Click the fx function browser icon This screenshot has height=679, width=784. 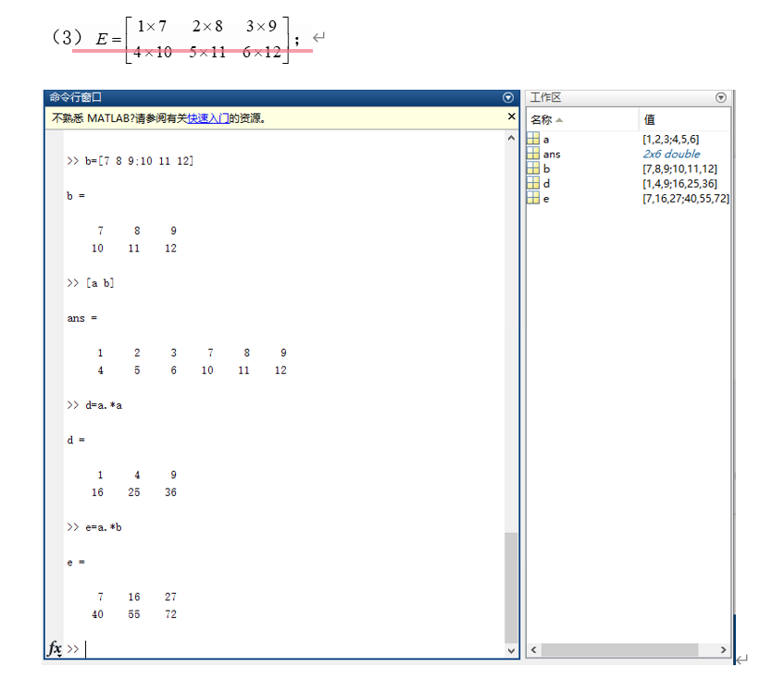click(x=55, y=648)
